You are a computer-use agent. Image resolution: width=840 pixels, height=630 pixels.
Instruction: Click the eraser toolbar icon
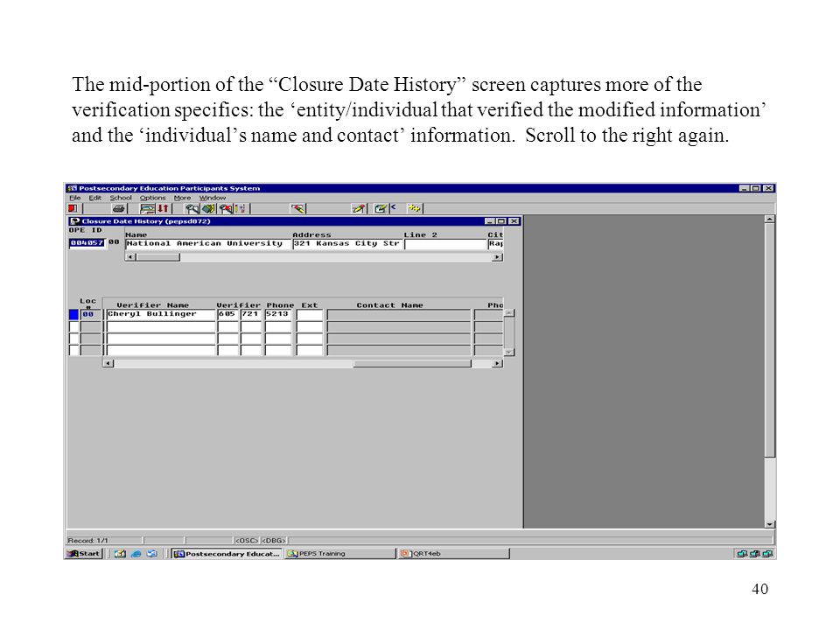coord(297,208)
